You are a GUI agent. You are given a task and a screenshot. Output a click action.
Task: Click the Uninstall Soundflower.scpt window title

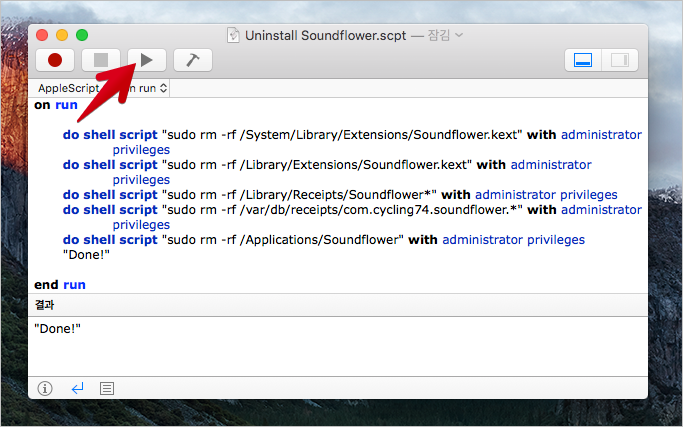click(325, 35)
